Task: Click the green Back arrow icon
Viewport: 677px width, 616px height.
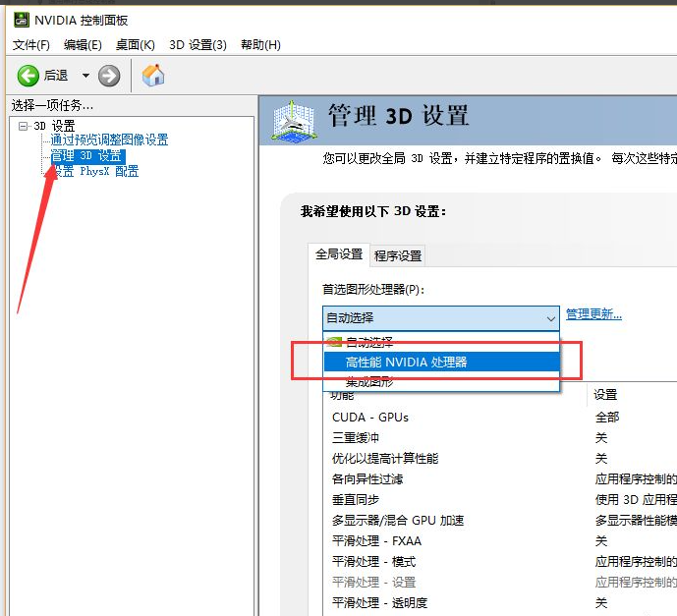Action: click(28, 76)
